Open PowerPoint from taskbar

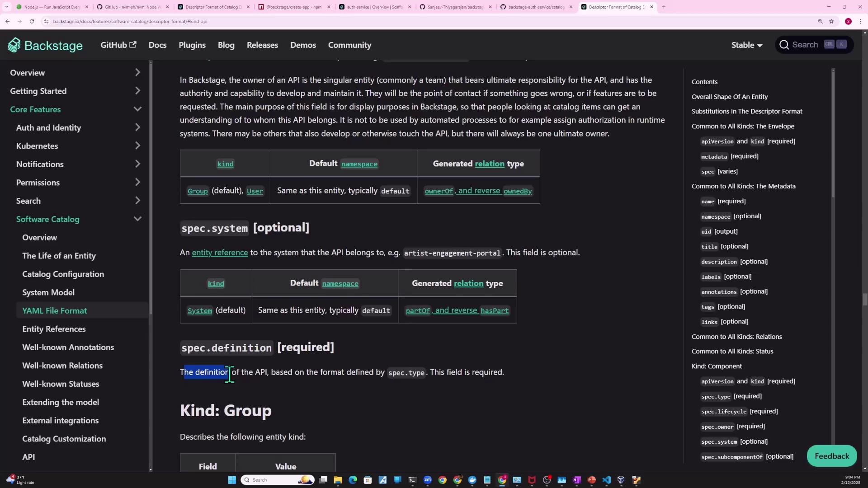coord(591,480)
